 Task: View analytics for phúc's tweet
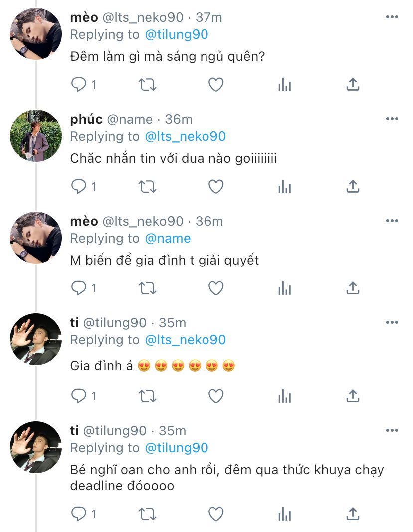pyautogui.click(x=284, y=187)
